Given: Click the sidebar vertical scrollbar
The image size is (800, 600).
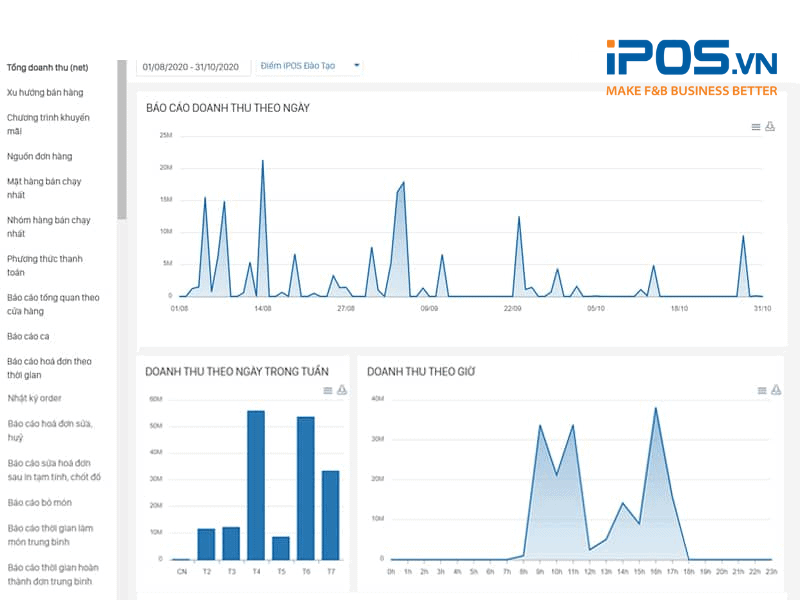Looking at the screenshot, I should pyautogui.click(x=122, y=140).
